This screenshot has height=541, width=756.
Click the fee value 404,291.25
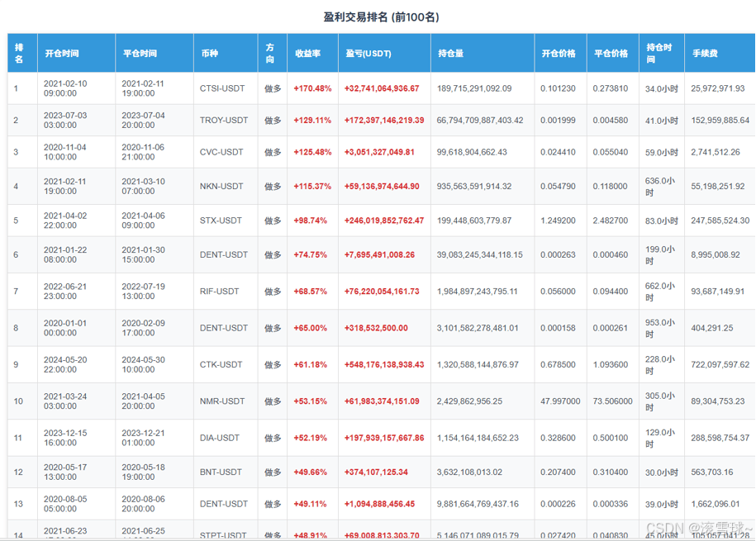(x=711, y=329)
